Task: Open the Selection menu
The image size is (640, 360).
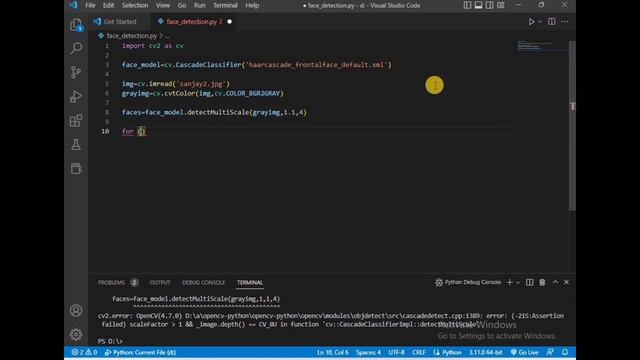Action: [135, 5]
